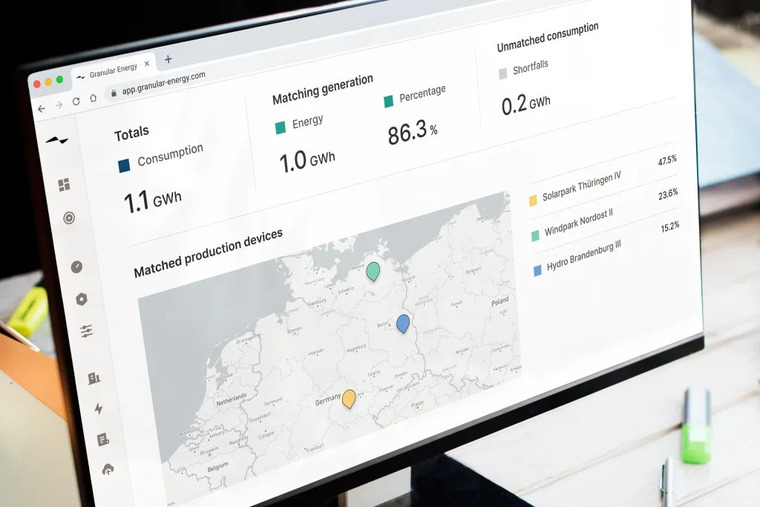The image size is (760, 507).
Task: Go back using the browser back arrow
Action: (x=41, y=108)
